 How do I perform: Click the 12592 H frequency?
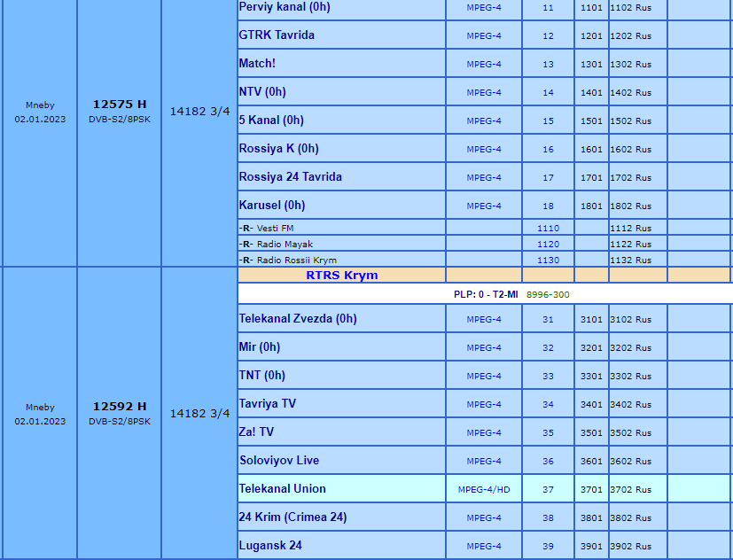[120, 406]
